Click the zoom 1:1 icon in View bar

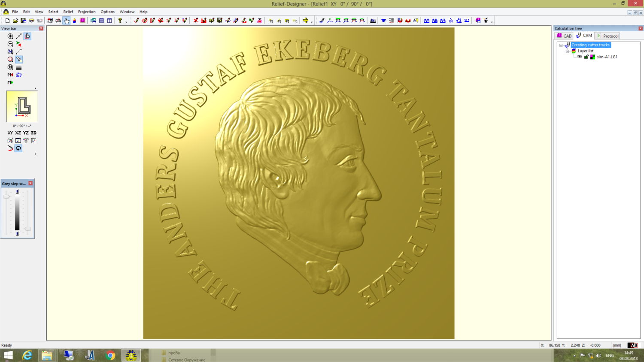tap(10, 67)
